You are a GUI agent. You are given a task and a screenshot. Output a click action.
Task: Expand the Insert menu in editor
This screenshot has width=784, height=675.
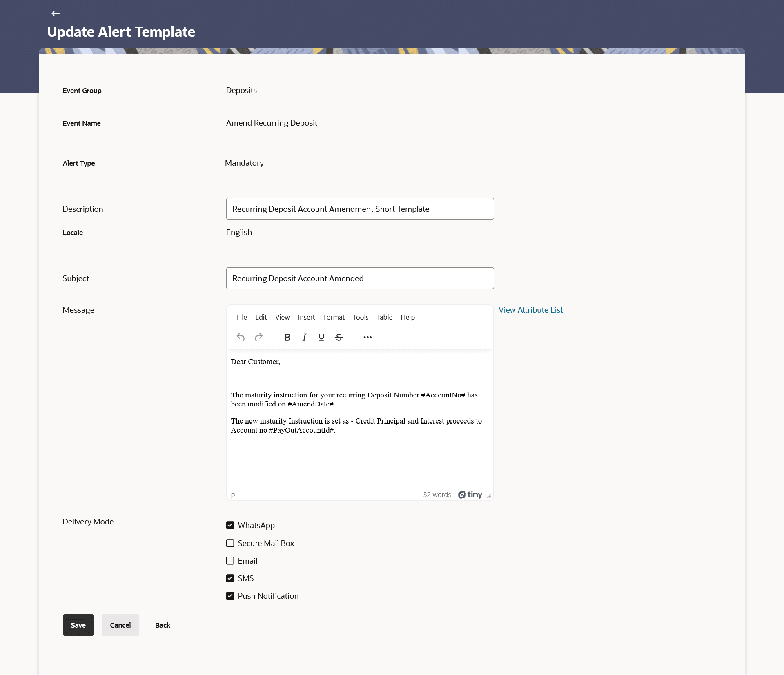306,317
